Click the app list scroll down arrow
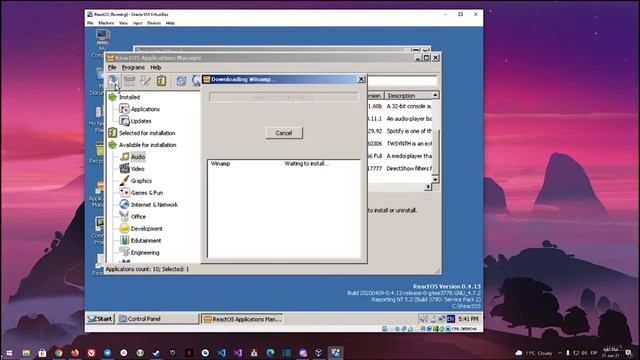Image resolution: width=640 pixels, height=360 pixels. coord(435,179)
